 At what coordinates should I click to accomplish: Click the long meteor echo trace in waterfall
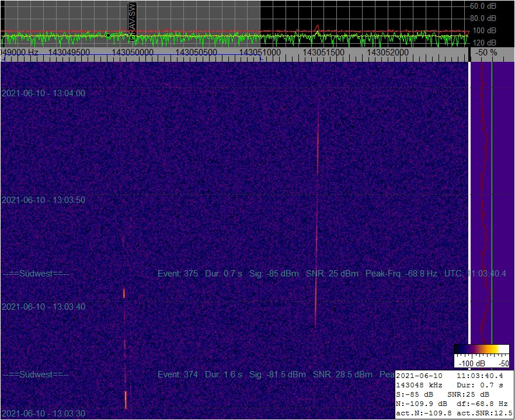[316, 213]
